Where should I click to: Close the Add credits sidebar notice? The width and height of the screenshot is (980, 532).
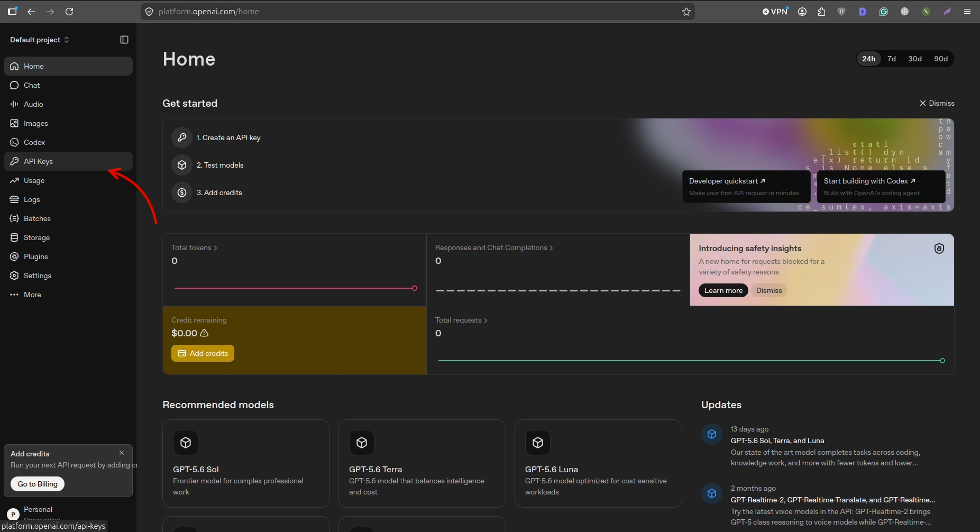122,453
